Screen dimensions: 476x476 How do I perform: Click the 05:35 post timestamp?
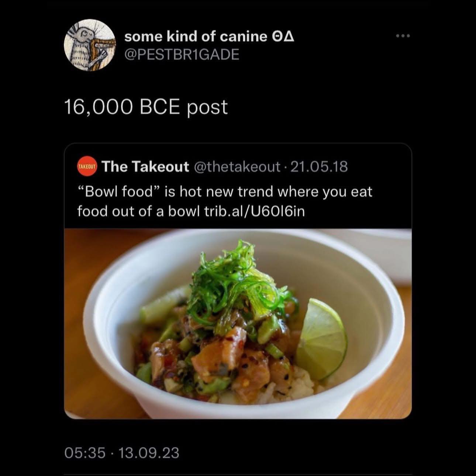[x=85, y=452]
